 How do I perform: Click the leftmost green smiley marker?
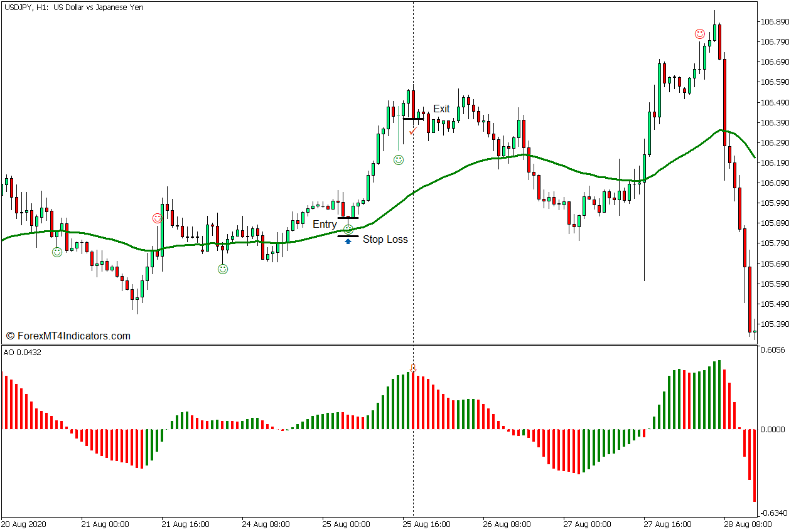tap(57, 252)
